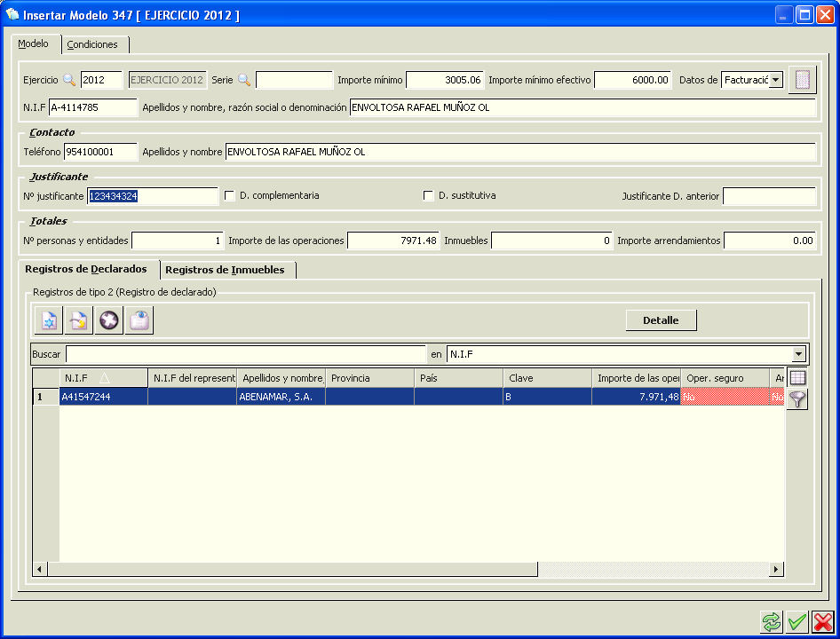Viewport: 840px width, 639px height.
Task: Click the Ejercicio field showing 2012
Action: coord(101,80)
